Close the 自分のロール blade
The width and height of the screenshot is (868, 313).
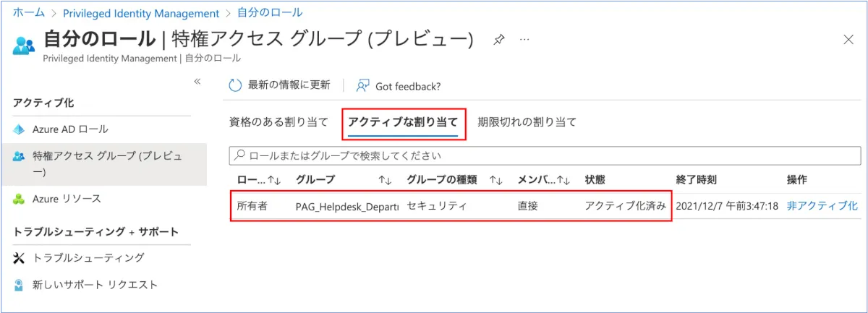848,40
